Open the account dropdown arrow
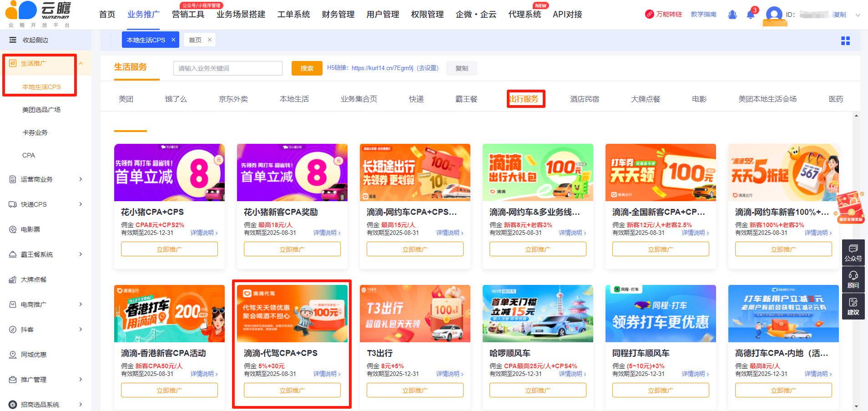Screen dimensions: 868x411 pyautogui.click(x=858, y=15)
